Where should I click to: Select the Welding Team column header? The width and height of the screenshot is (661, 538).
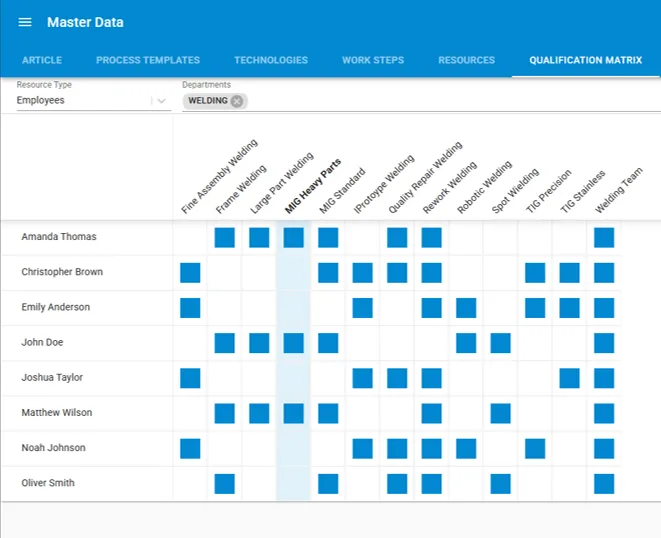tap(619, 190)
